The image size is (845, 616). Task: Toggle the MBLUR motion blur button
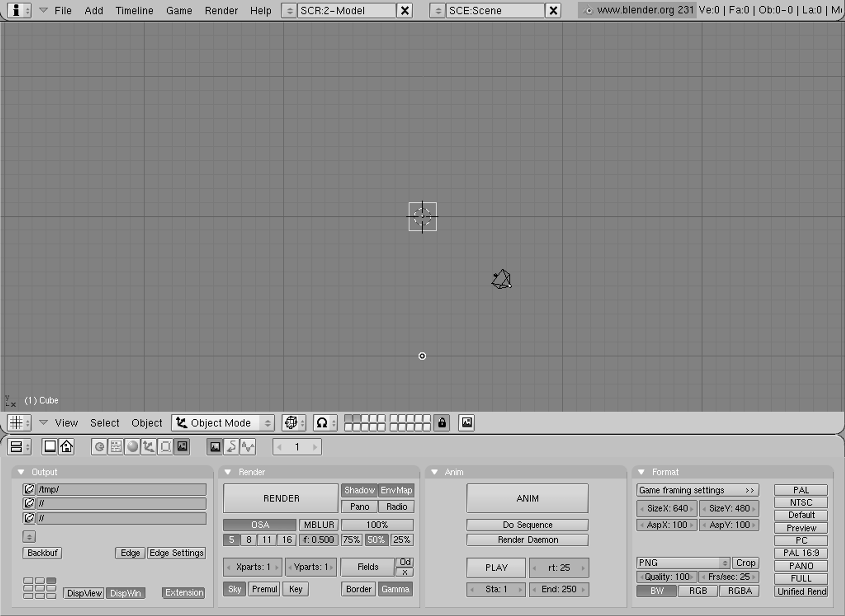pyautogui.click(x=319, y=525)
